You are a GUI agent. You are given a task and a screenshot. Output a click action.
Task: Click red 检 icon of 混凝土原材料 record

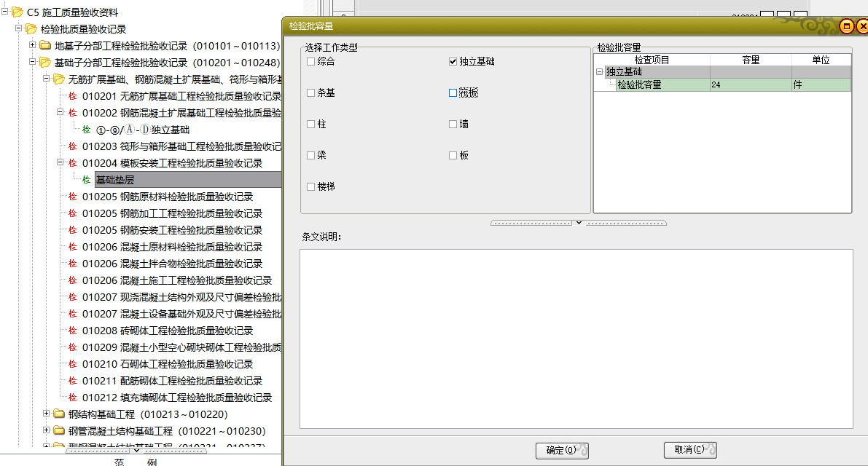[x=73, y=247]
